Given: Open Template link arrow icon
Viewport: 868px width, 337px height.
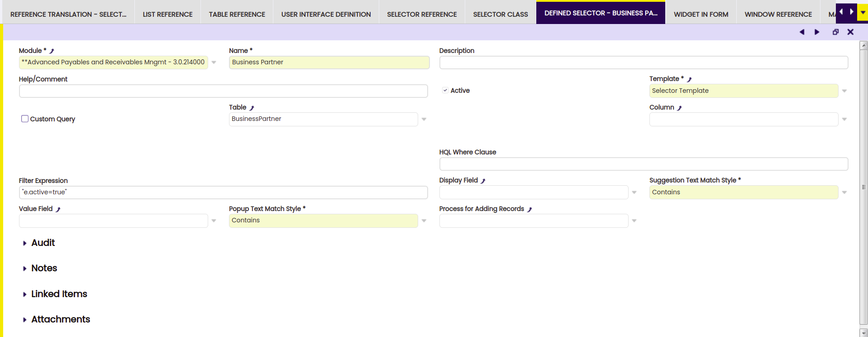Looking at the screenshot, I should 689,79.
